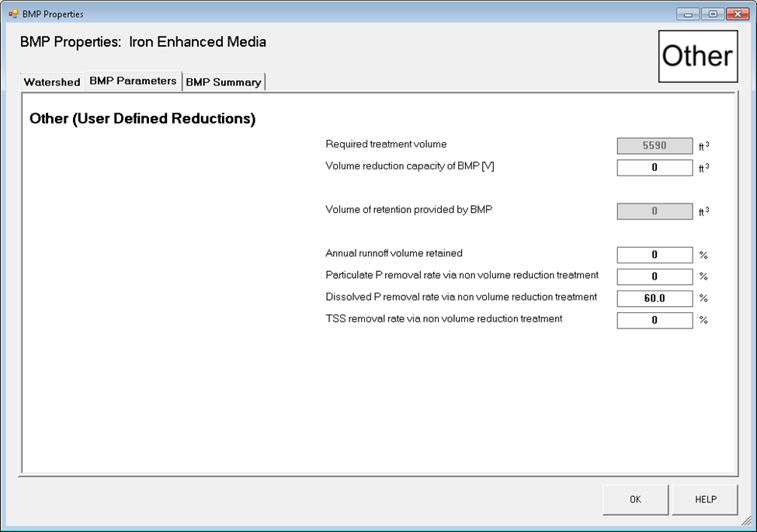Image resolution: width=757 pixels, height=532 pixels.
Task: Click the BMP Properties title bar app icon
Action: tap(13, 14)
